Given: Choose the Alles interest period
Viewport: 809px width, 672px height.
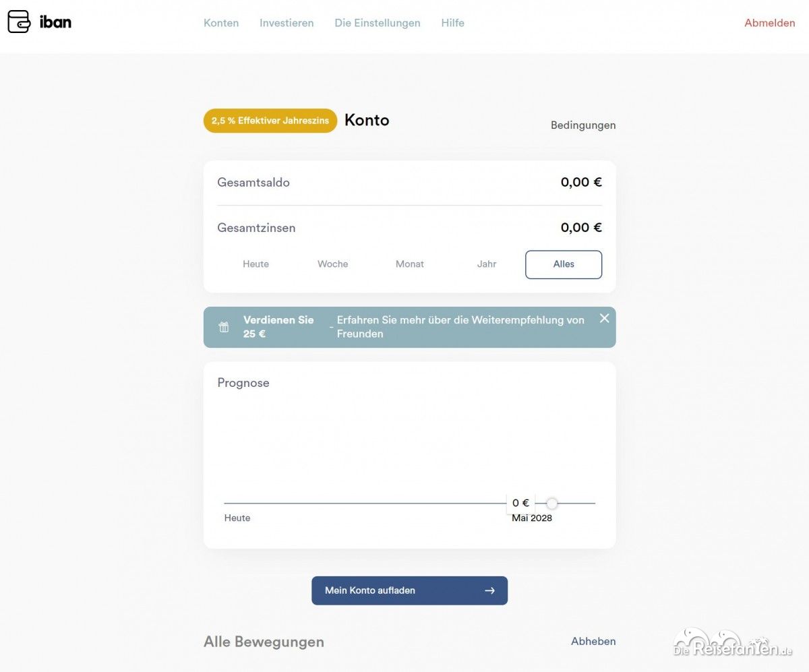Looking at the screenshot, I should [564, 264].
